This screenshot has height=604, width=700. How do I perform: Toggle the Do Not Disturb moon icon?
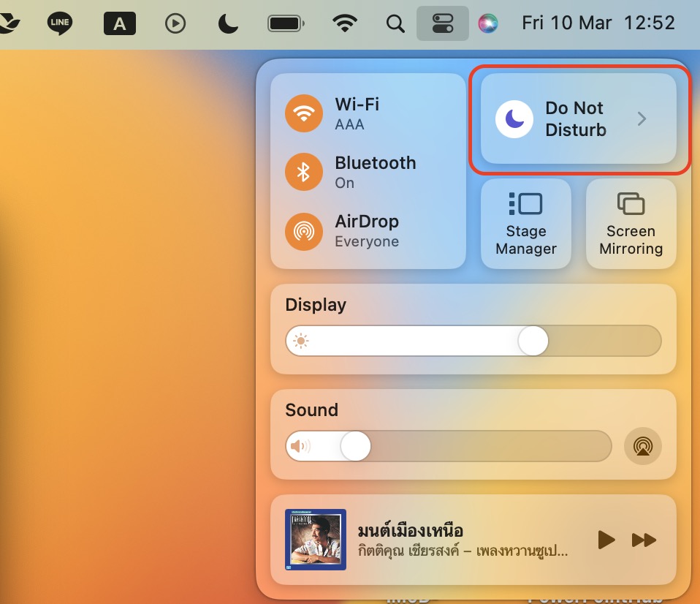(514, 119)
